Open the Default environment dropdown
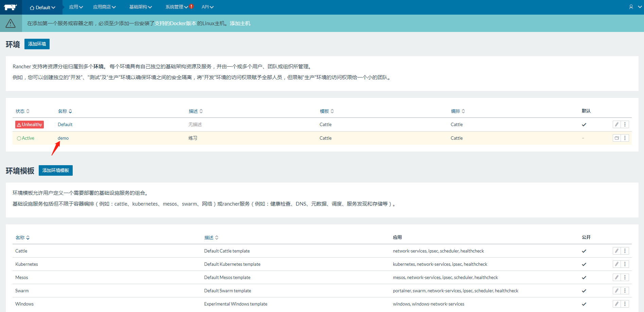644x312 pixels. 42,7
